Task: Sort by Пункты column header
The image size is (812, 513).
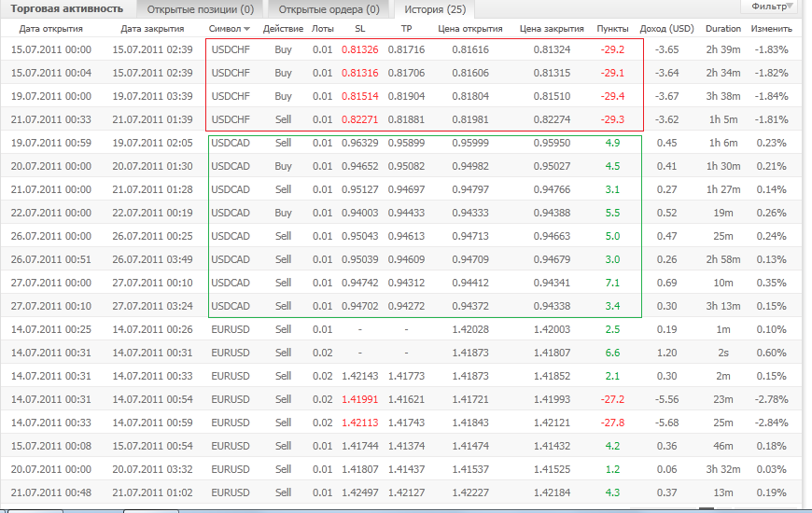Action: pos(612,29)
